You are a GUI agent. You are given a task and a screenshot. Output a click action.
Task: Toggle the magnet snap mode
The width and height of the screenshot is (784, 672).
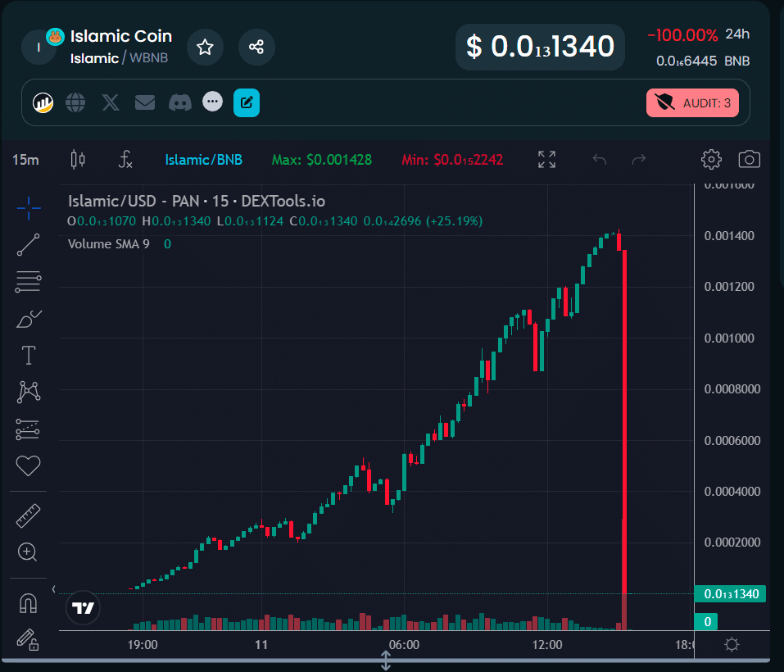point(29,603)
